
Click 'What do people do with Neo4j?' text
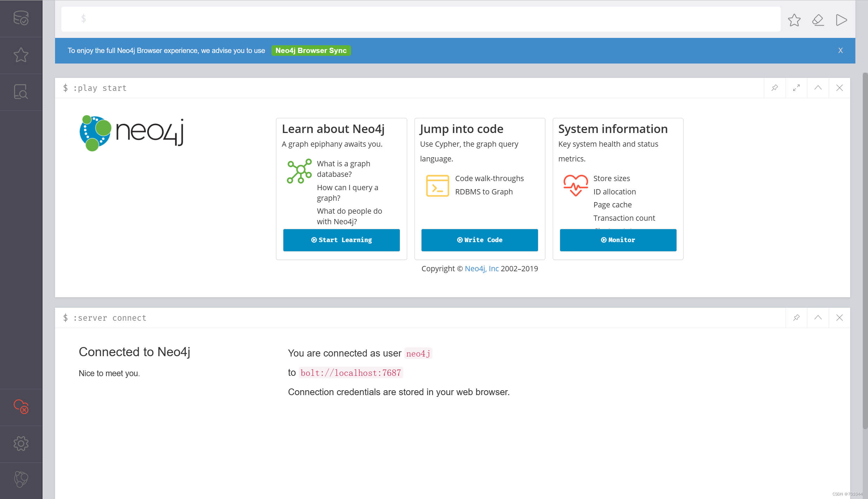(350, 216)
